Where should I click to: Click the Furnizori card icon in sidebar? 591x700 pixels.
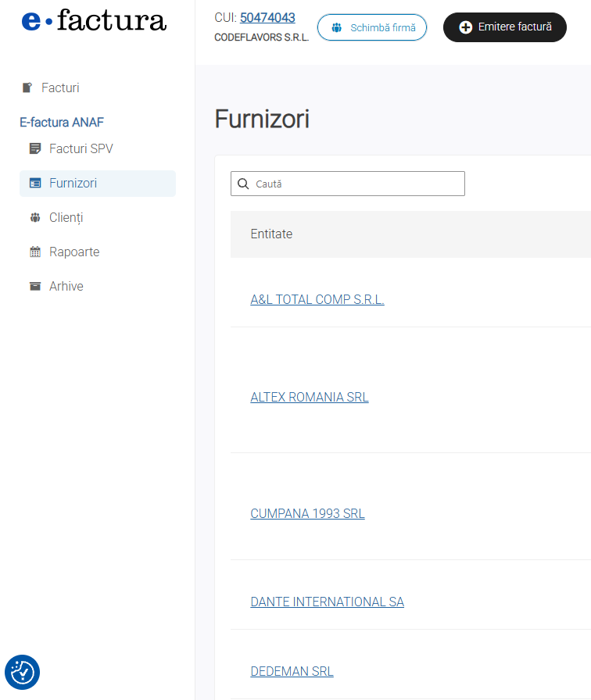click(35, 184)
